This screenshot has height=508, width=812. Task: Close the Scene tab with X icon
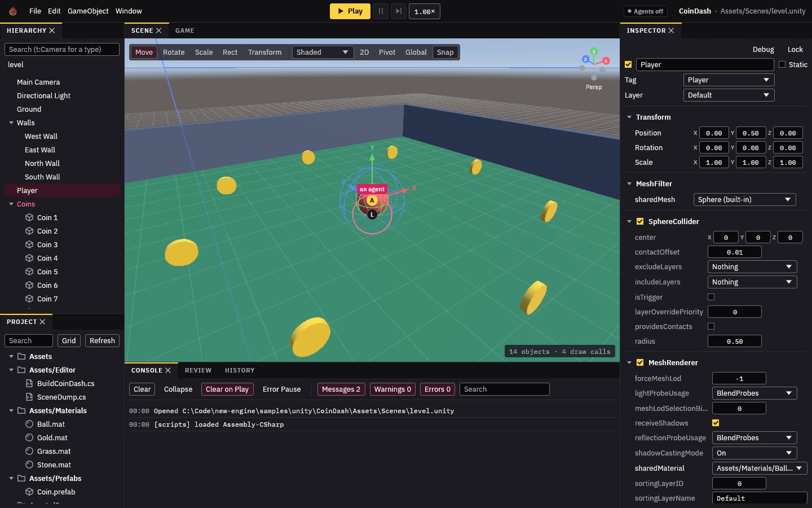[158, 30]
